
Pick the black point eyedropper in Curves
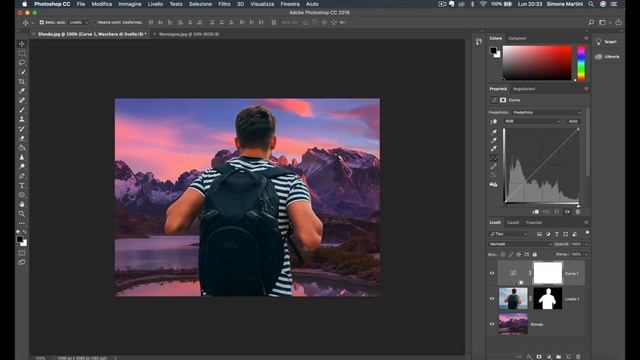(x=493, y=132)
